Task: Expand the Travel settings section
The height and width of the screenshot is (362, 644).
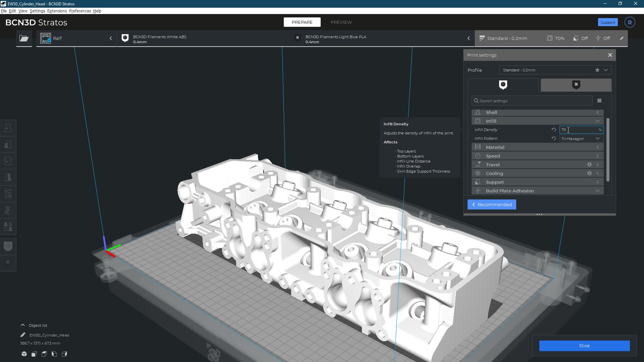Action: tap(537, 165)
